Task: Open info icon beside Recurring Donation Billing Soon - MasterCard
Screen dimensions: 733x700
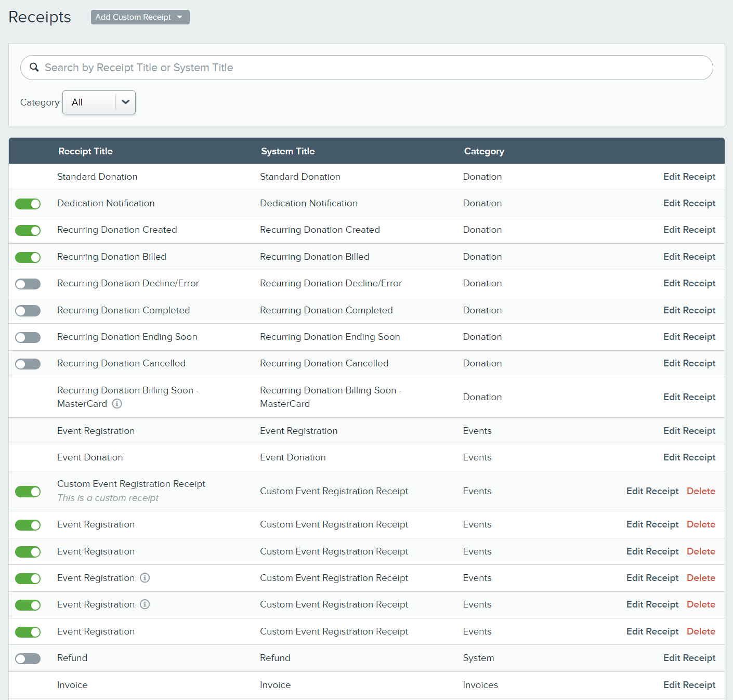Action: pos(117,404)
